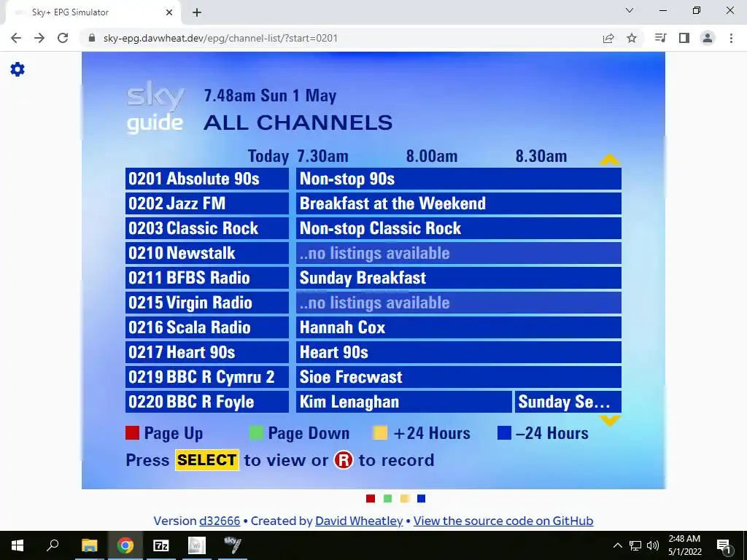
Task: Open the tab search chevron
Action: pyautogui.click(x=630, y=10)
